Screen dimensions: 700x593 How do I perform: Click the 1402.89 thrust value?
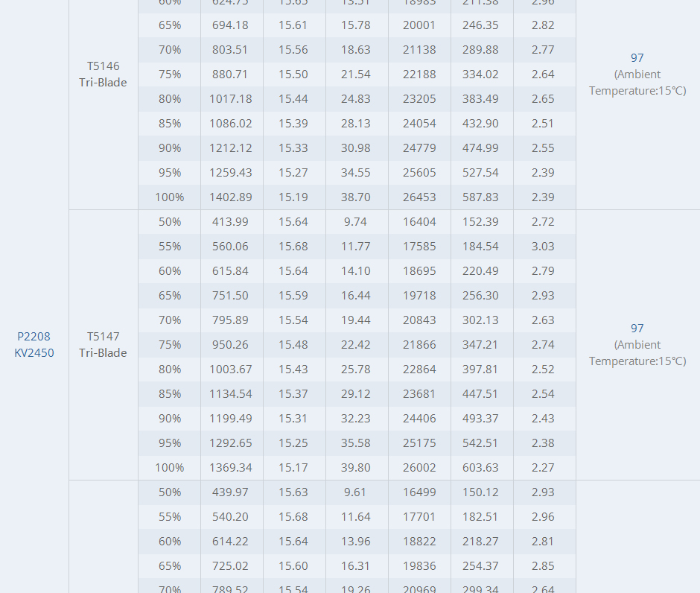click(x=231, y=197)
